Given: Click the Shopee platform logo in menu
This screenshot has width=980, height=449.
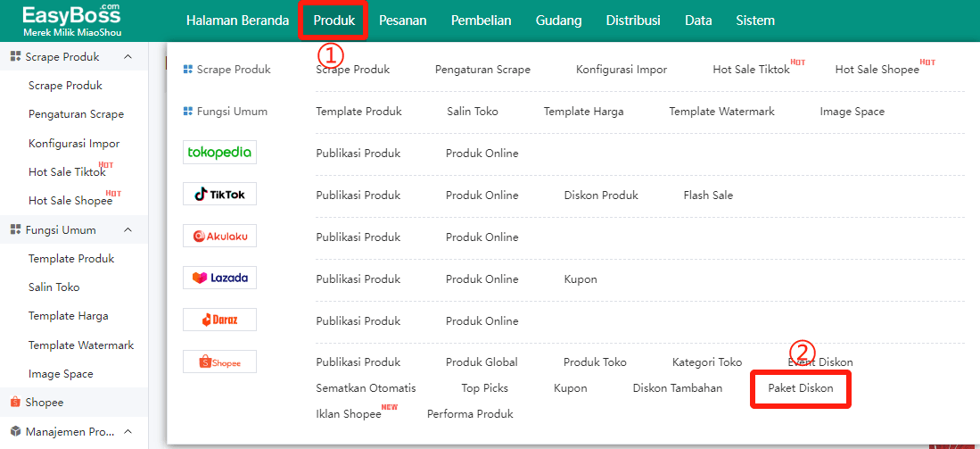Looking at the screenshot, I should 219,362.
